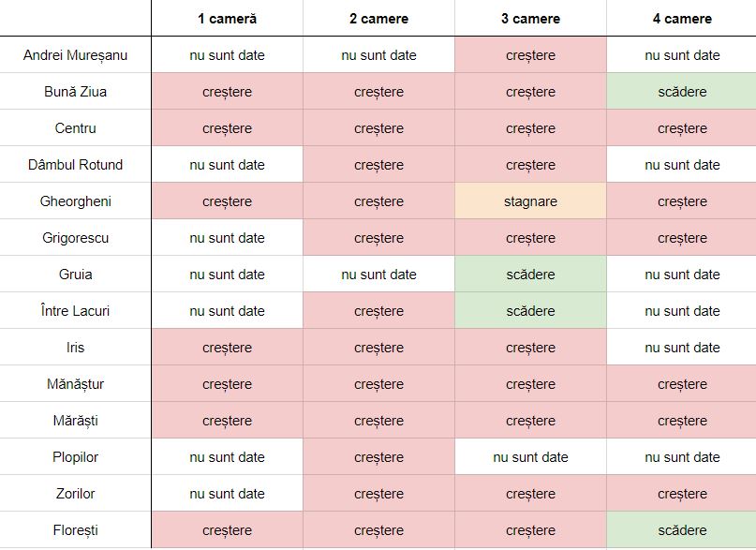This screenshot has width=756, height=550.
Task: Select Grigorescu's 1 cameră "nu sunt date" cell
Action: pos(227,238)
